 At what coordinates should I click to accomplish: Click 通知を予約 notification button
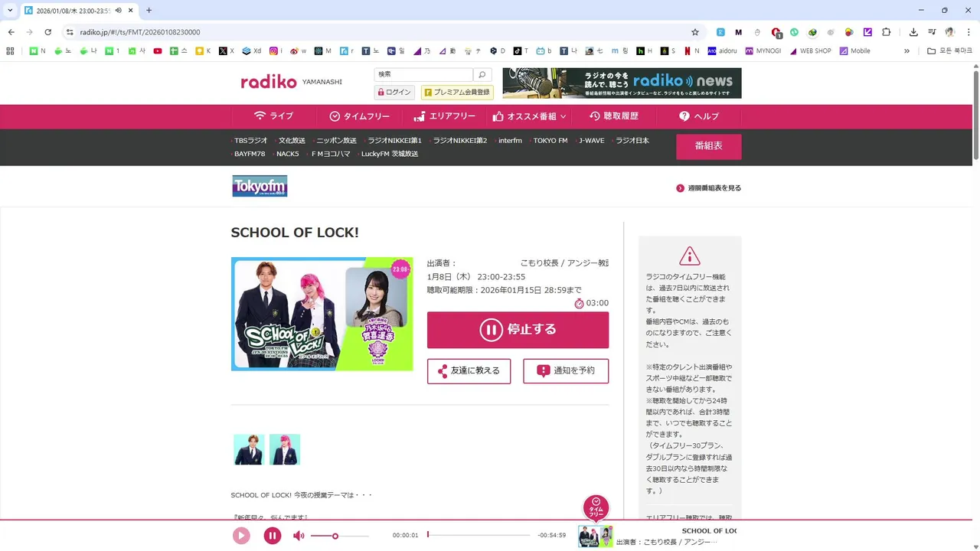pyautogui.click(x=566, y=371)
